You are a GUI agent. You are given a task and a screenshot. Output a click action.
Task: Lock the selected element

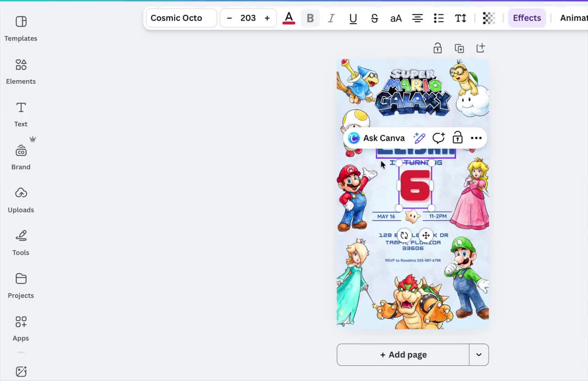click(457, 138)
